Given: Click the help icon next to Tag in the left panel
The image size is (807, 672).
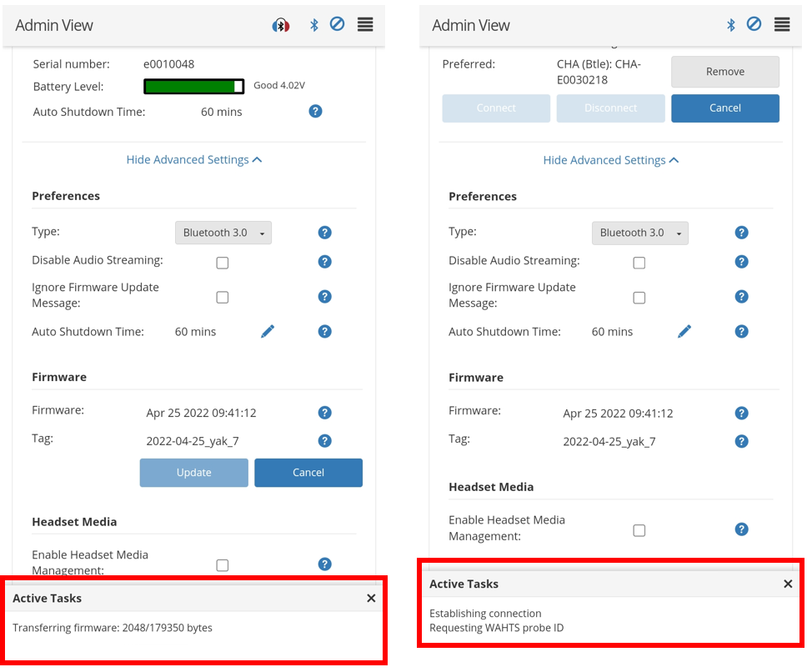Looking at the screenshot, I should (325, 441).
